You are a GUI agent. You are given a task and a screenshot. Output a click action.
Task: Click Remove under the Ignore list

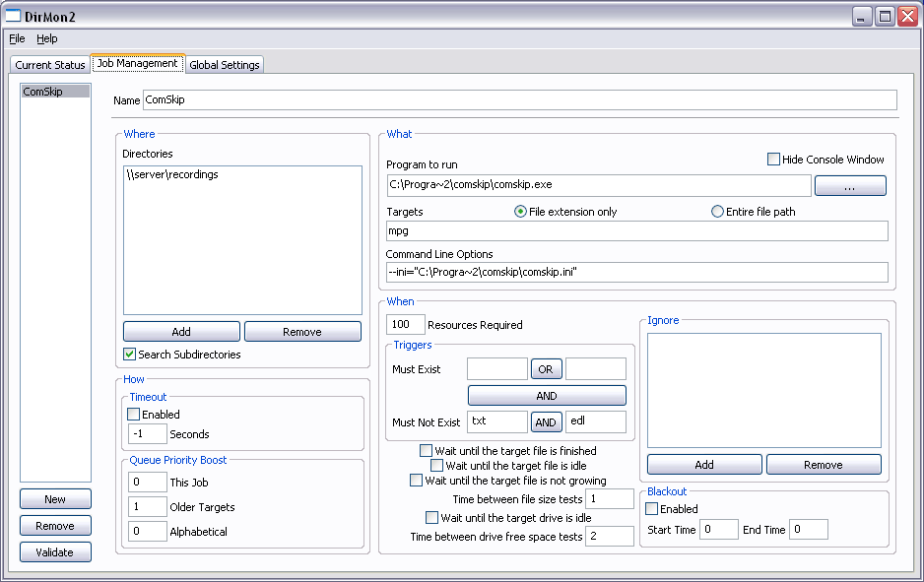823,465
